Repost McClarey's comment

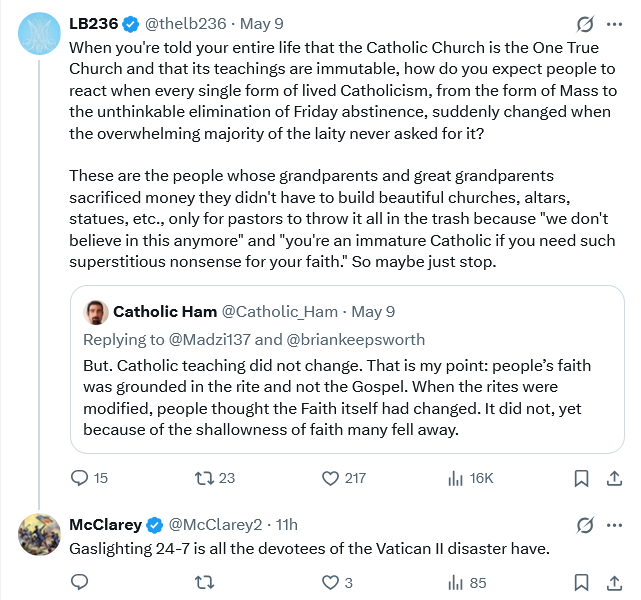(x=204, y=582)
